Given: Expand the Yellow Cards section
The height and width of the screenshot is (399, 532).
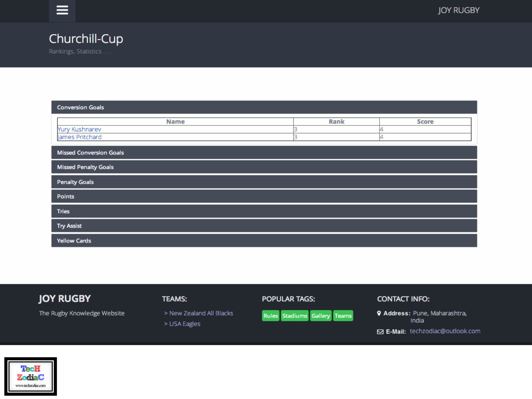Looking at the screenshot, I should point(264,241).
